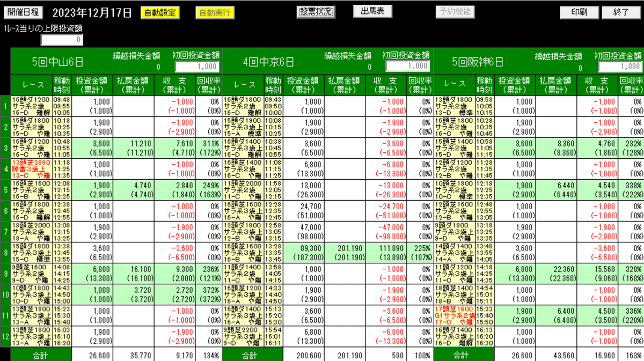Exit using the 終了 button
This screenshot has height=361, width=644.
(x=621, y=12)
